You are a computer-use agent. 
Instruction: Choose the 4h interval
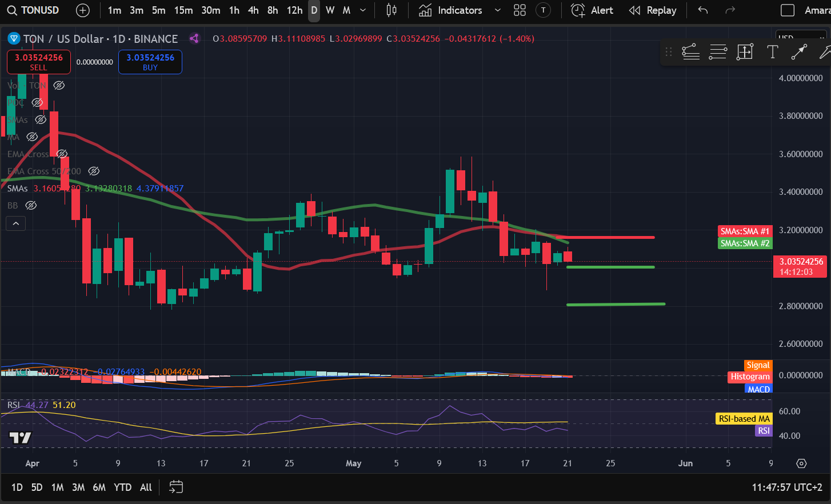pos(253,10)
